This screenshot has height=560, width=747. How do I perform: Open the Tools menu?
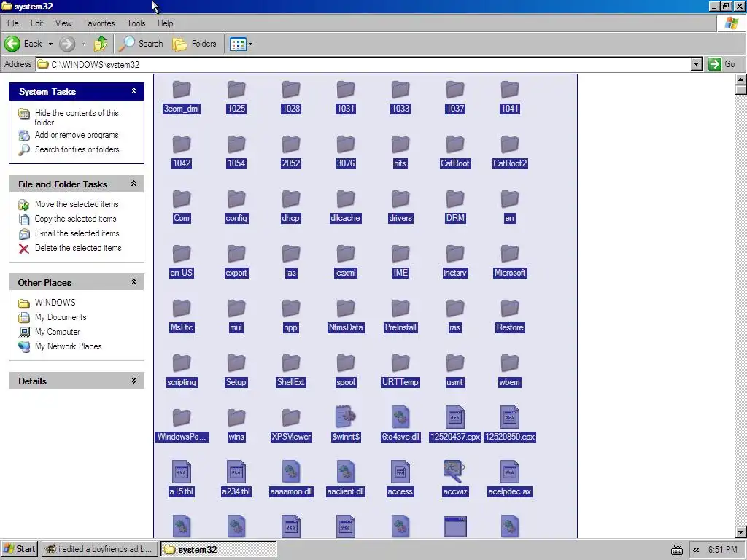point(136,23)
